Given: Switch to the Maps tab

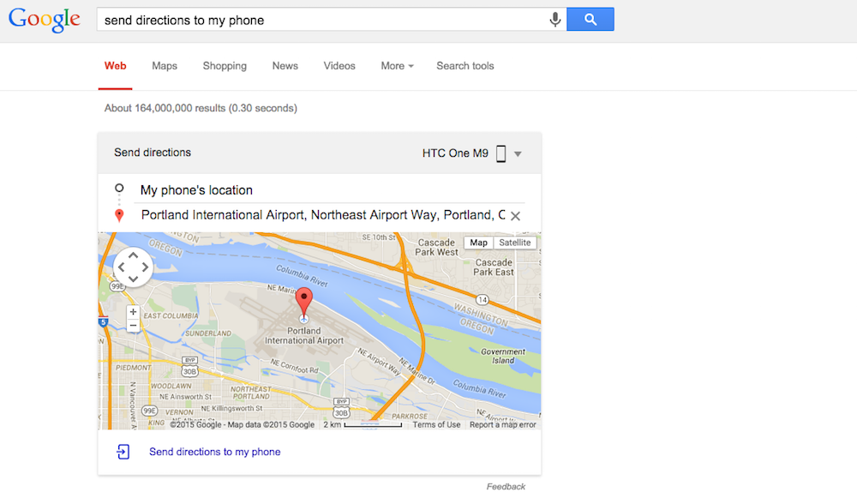Looking at the screenshot, I should point(165,66).
